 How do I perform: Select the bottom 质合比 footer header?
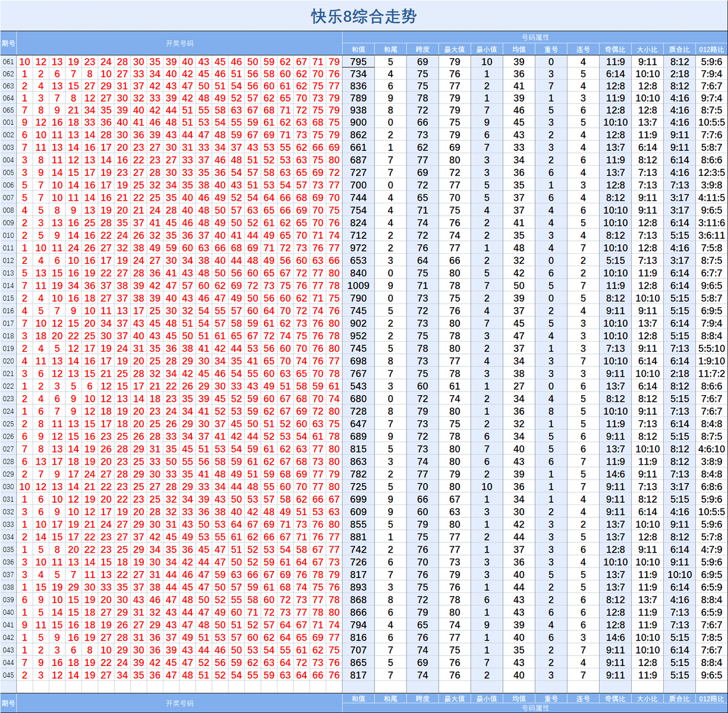coord(679,699)
